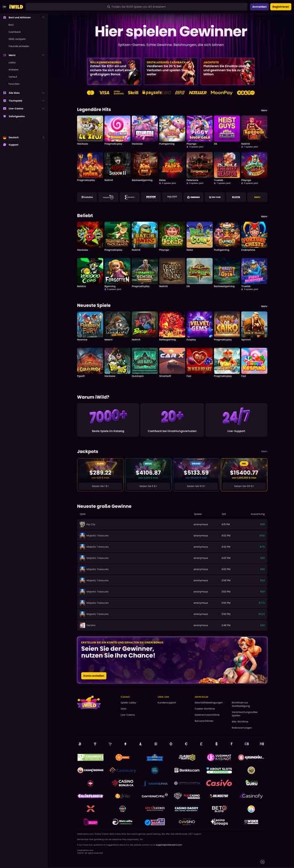The height and width of the screenshot is (868, 294).
Task: Expand the Alle Slots sidebar section
Action: point(43,93)
